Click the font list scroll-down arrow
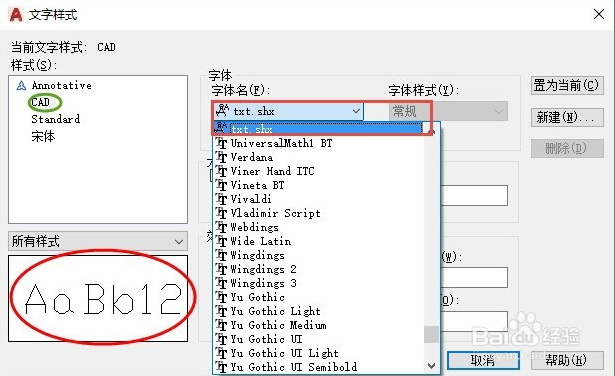Image resolution: width=615 pixels, height=376 pixels. [431, 366]
